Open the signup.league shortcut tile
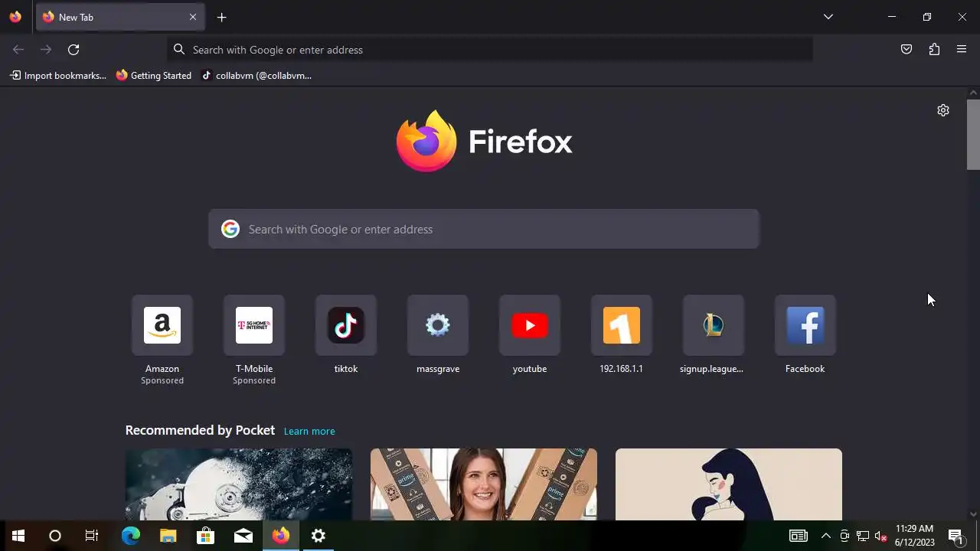 click(x=714, y=325)
